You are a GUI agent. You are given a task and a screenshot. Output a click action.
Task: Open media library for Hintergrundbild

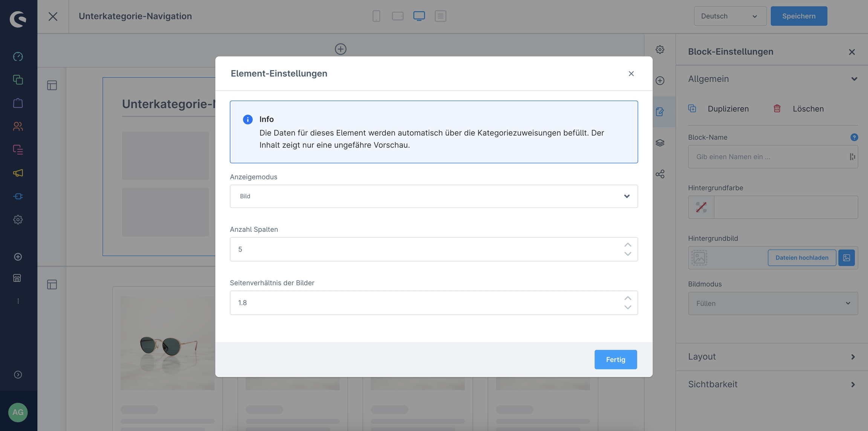846,258
